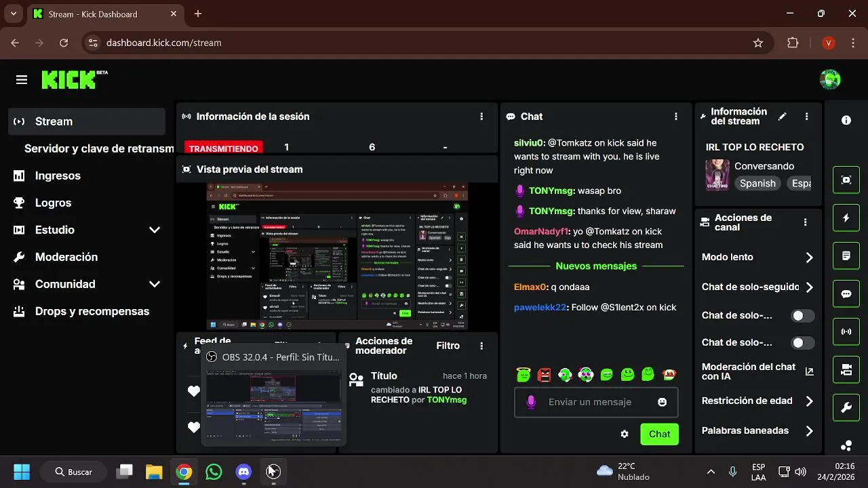
Task: Open Moderación in the sidebar
Action: click(87, 257)
